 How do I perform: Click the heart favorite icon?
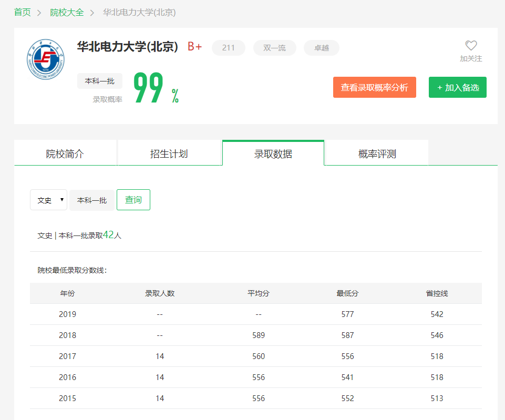point(471,45)
